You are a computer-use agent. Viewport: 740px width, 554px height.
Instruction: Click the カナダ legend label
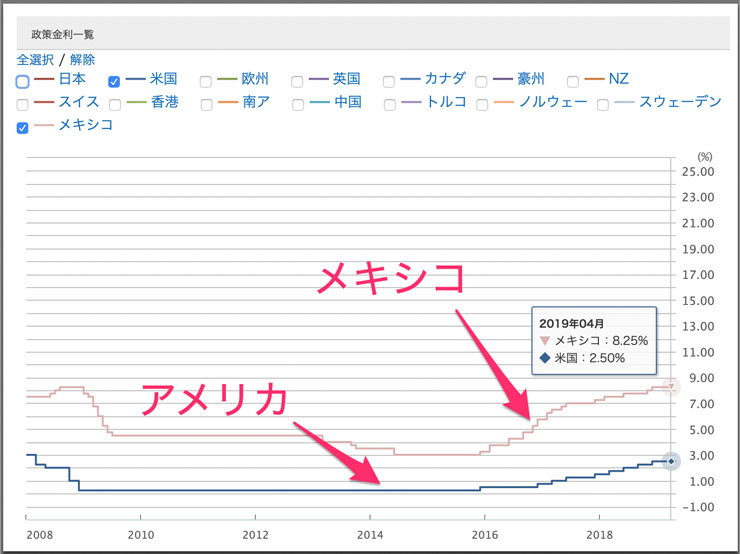(445, 79)
